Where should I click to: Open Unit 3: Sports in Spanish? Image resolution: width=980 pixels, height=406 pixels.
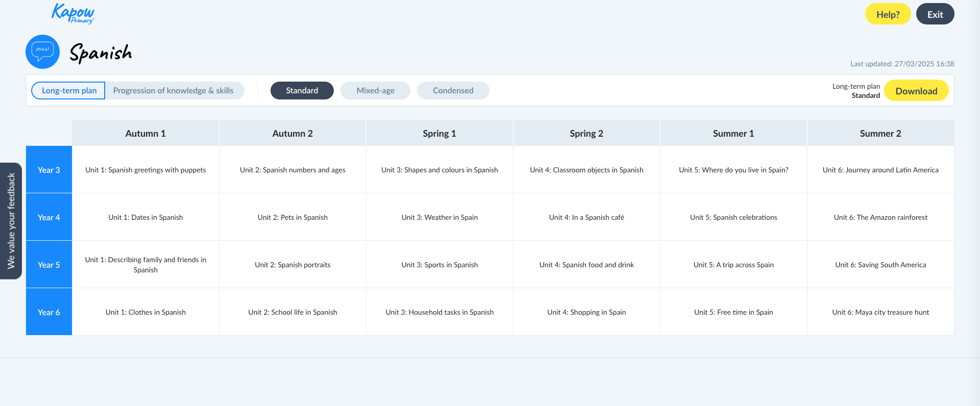click(x=439, y=265)
